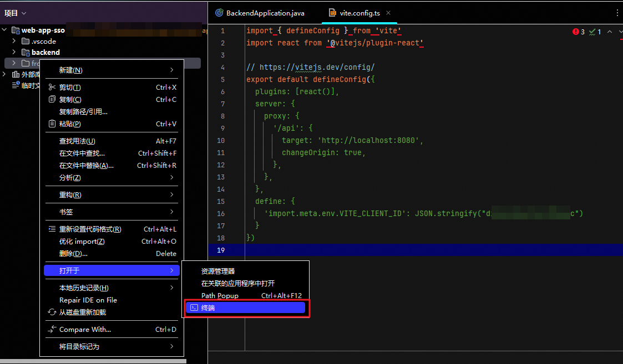The height and width of the screenshot is (364, 623).
Task: Expand the external libraries node
Action: 4,74
